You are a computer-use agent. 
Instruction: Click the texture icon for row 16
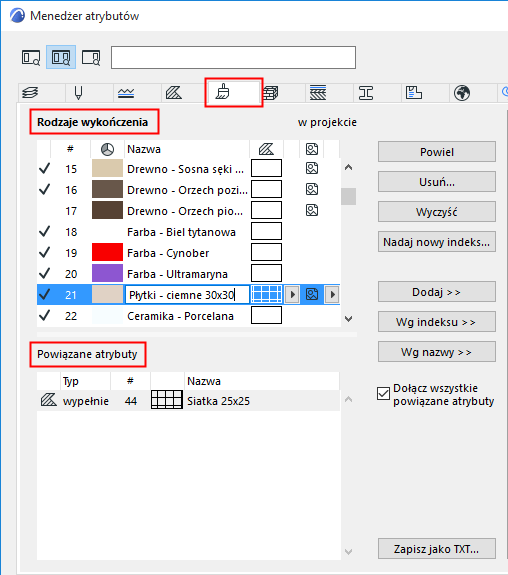click(x=312, y=189)
